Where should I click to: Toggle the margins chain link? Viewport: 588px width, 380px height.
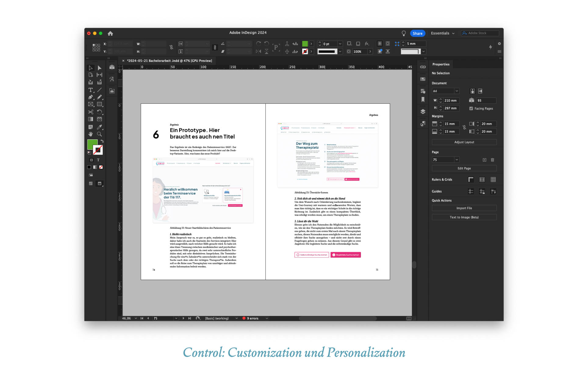pyautogui.click(x=464, y=128)
